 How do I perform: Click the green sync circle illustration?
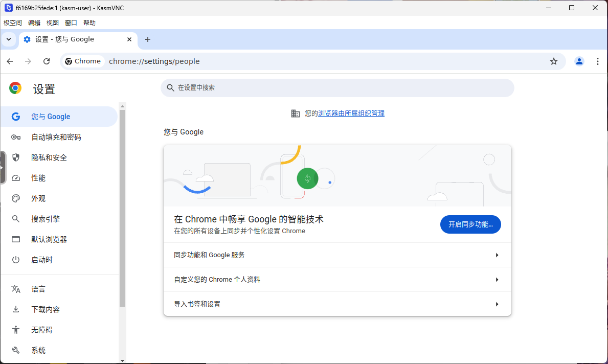pos(307,178)
